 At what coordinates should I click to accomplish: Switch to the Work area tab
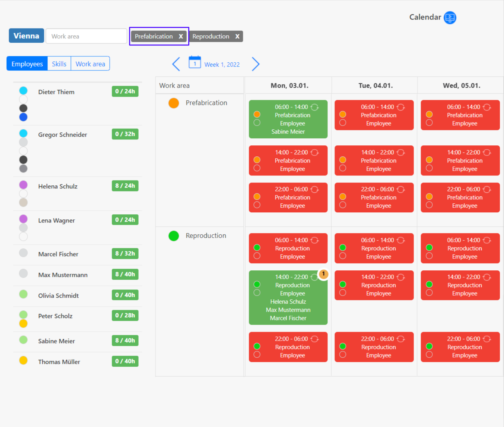click(90, 63)
